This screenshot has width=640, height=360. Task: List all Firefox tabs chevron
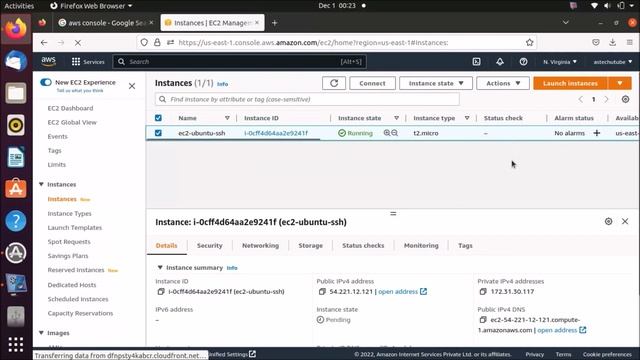point(566,22)
